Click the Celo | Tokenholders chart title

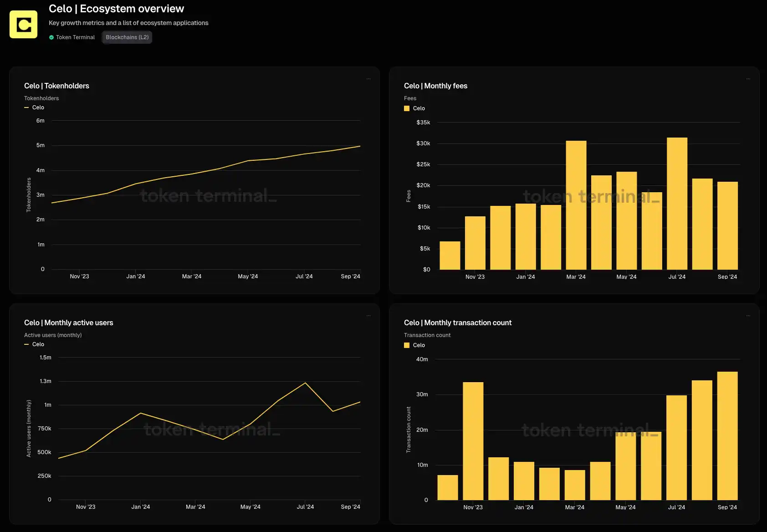point(56,86)
